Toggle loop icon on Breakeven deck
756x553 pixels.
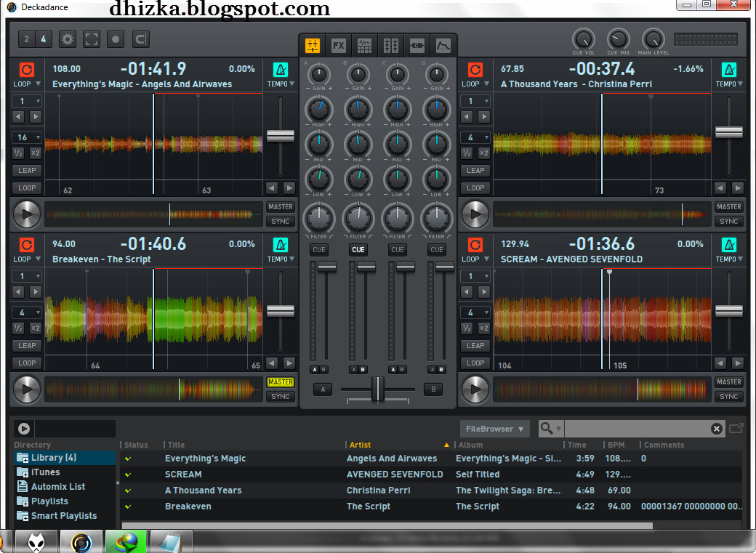coord(26,245)
